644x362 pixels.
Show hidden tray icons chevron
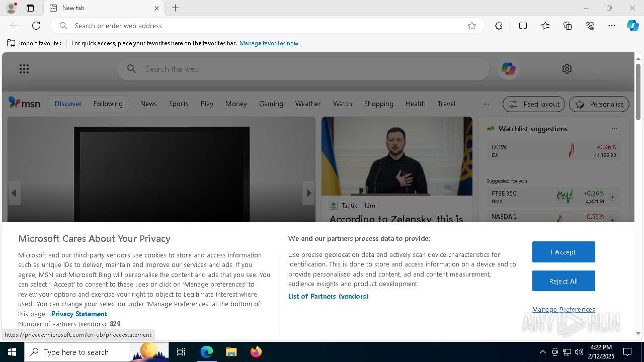click(542, 352)
